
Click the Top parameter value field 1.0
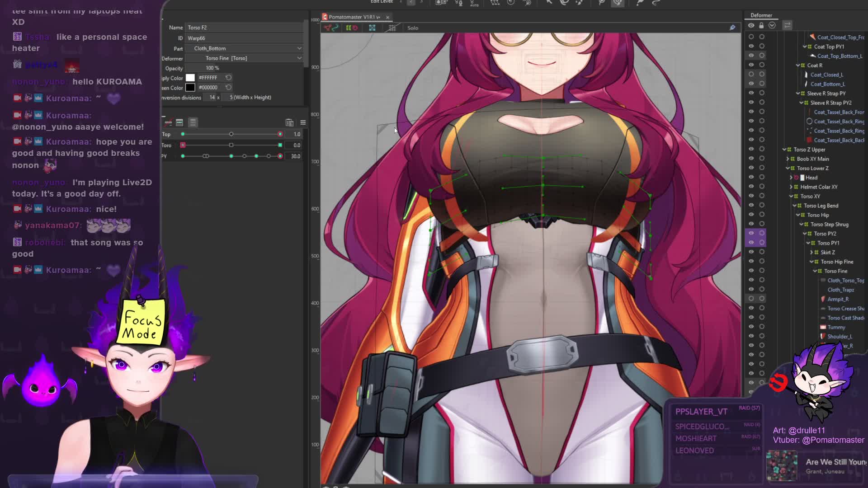(295, 134)
